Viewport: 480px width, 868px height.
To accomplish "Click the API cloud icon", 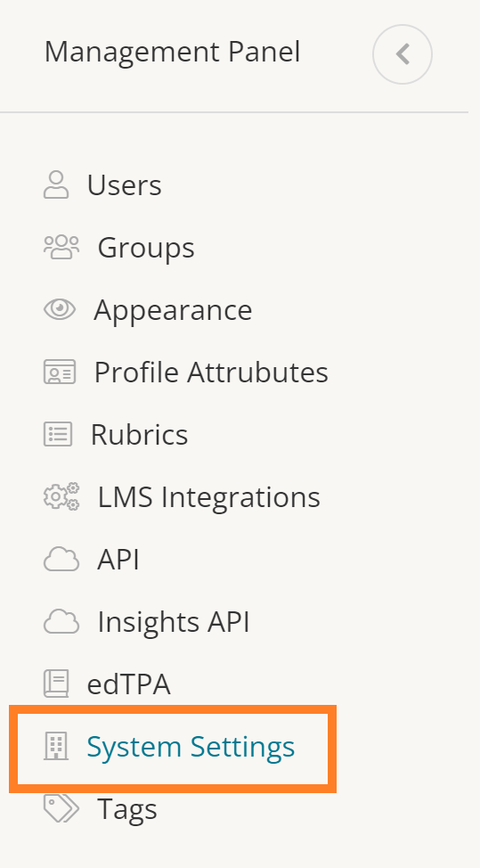I will tap(61, 559).
